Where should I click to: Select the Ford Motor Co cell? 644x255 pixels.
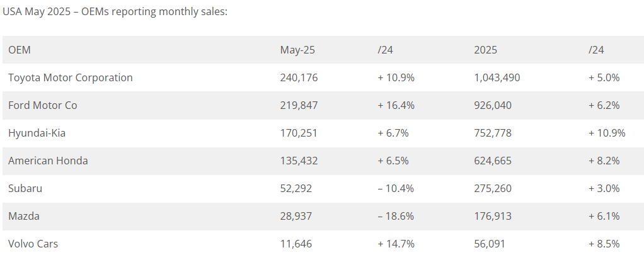[43, 105]
